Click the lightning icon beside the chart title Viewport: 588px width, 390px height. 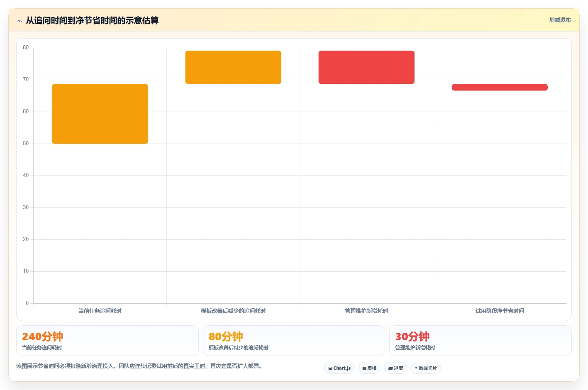pyautogui.click(x=20, y=21)
